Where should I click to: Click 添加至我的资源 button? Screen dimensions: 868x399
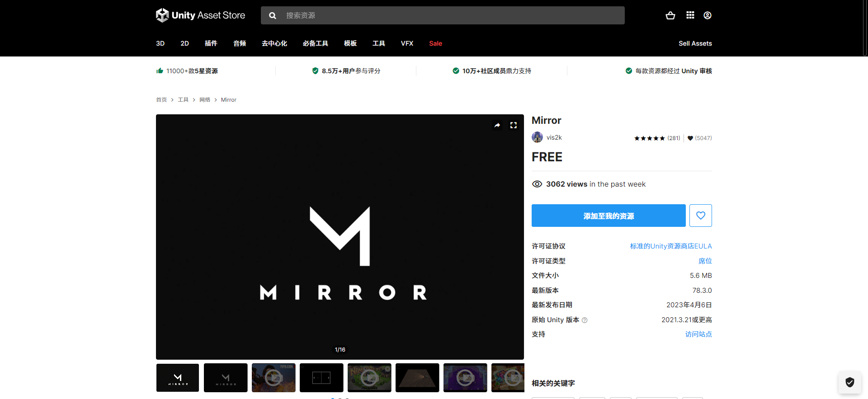(609, 216)
